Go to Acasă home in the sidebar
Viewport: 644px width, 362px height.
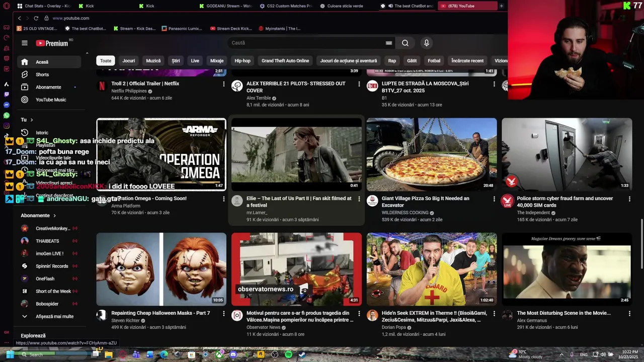(49, 62)
